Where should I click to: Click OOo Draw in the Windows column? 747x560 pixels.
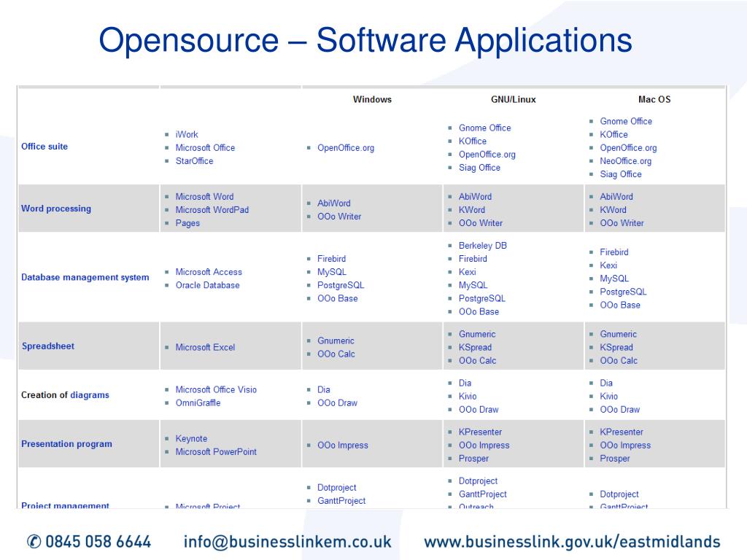tap(337, 402)
